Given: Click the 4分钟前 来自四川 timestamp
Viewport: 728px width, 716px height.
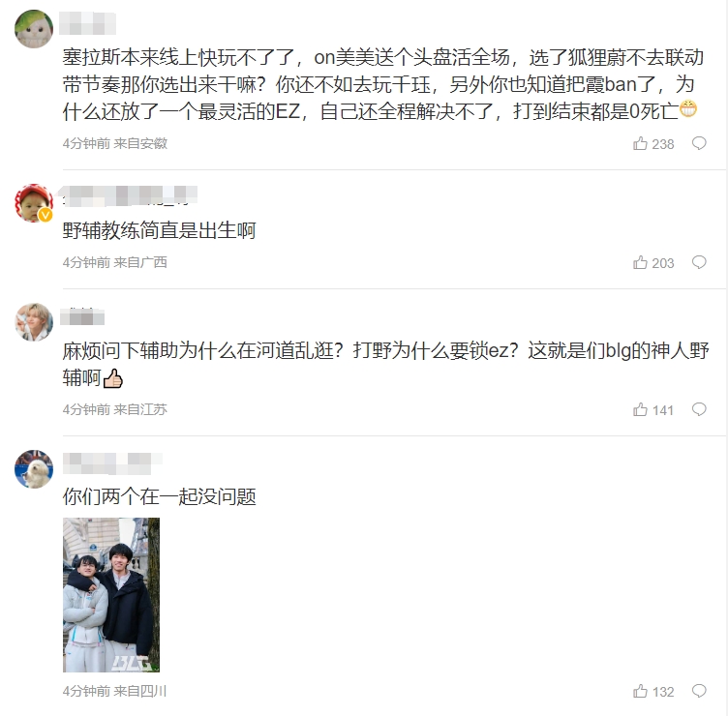Looking at the screenshot, I should coord(114,691).
